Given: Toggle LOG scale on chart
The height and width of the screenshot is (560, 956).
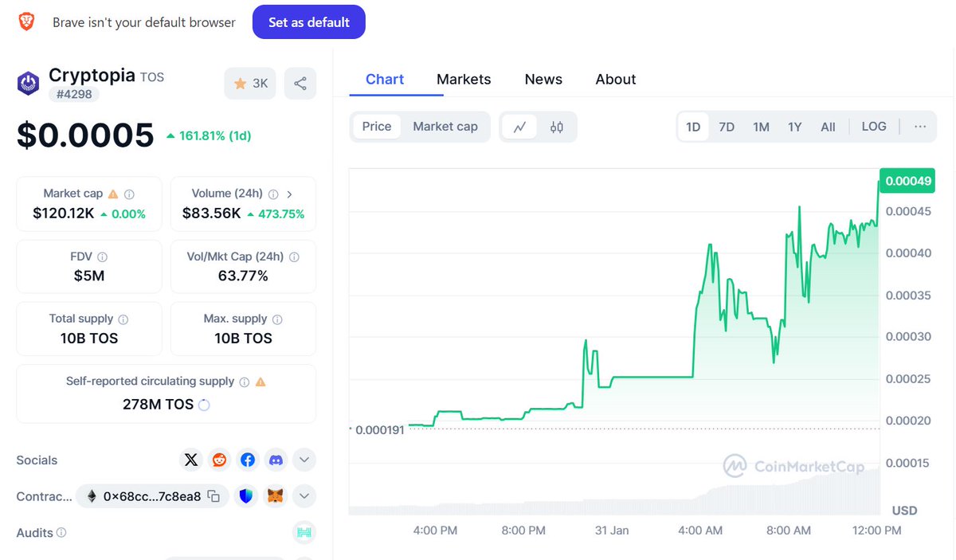Looking at the screenshot, I should 874,127.
